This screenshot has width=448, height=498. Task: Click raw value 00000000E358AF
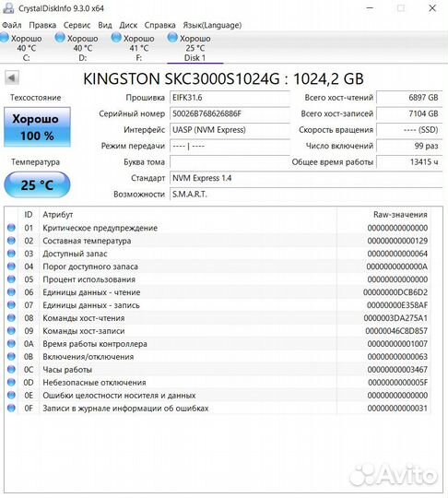(x=397, y=305)
